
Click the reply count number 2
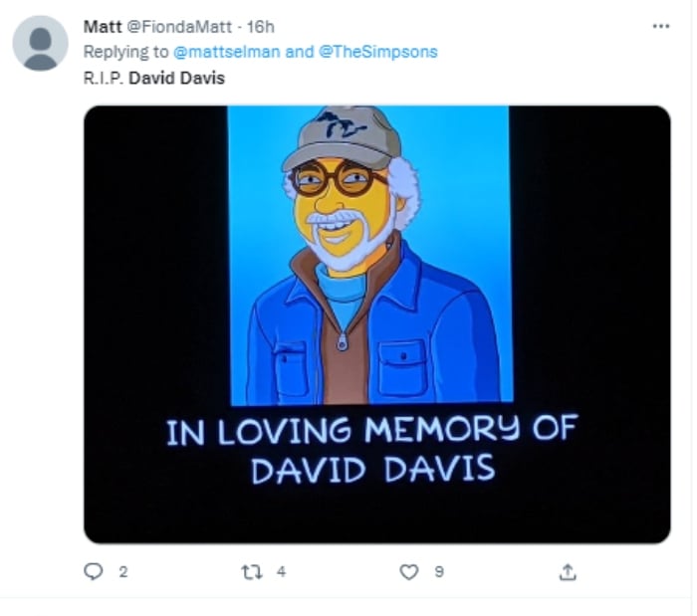(123, 571)
